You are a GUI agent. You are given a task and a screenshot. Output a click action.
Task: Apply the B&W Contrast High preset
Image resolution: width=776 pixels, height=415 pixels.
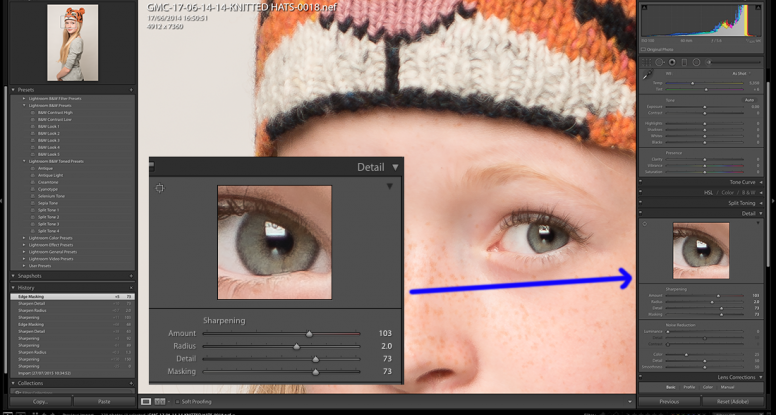point(55,112)
